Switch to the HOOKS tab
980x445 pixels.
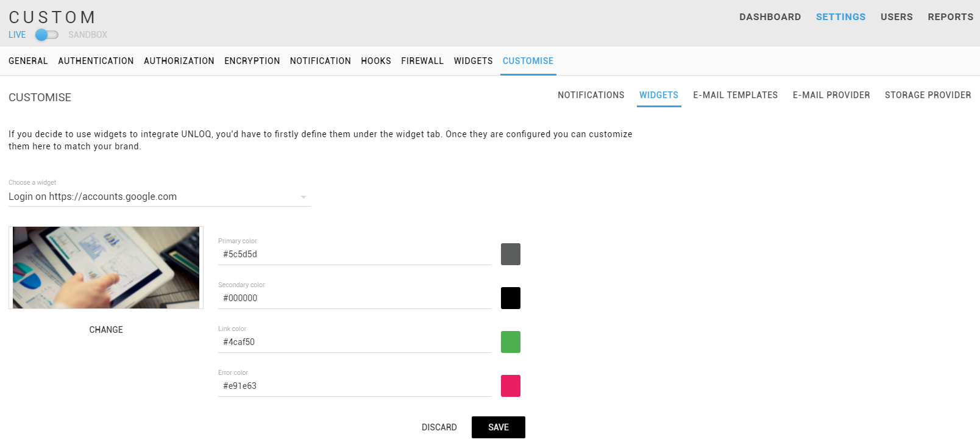pos(376,61)
